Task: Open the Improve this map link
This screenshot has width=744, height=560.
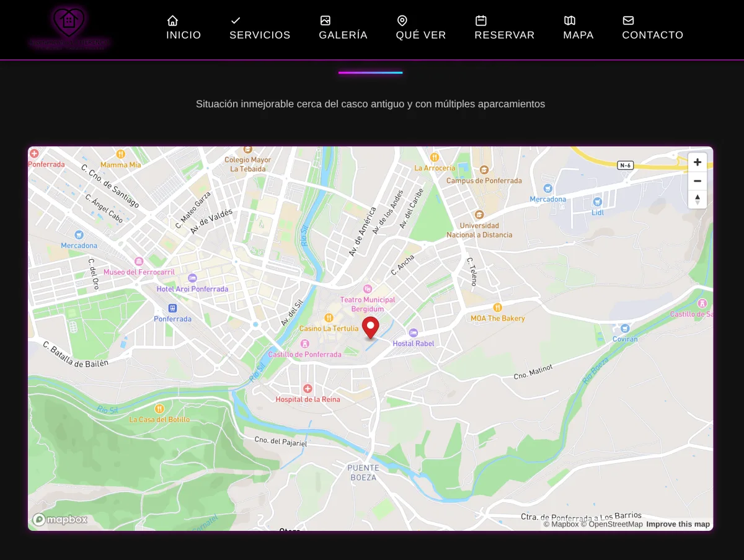Action: (x=678, y=524)
